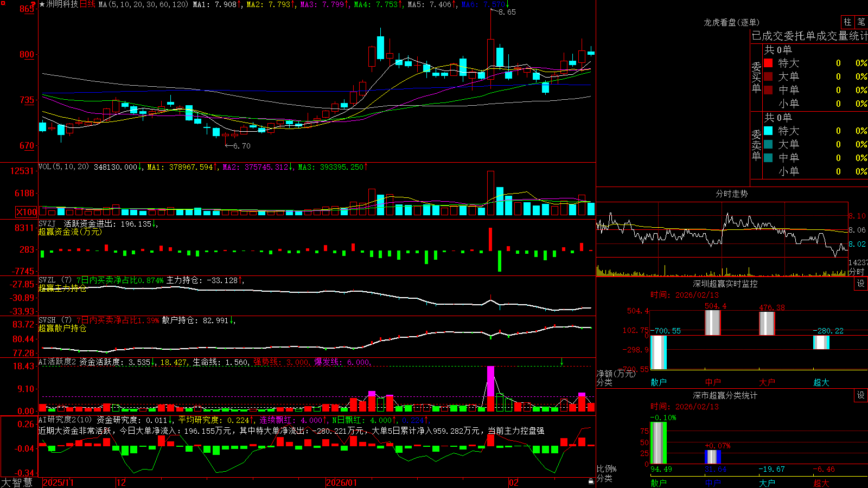
Task: Open 设 settings for 深圳超赢实时监控
Action: click(x=861, y=284)
